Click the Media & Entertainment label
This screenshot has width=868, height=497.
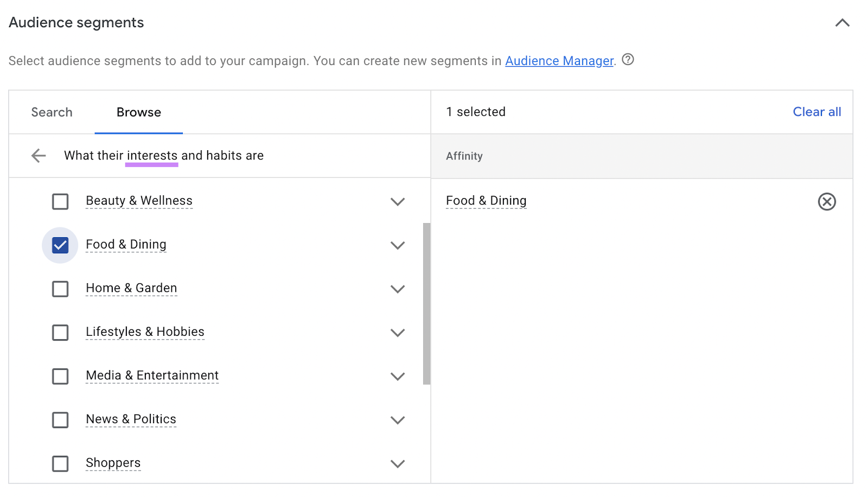152,375
